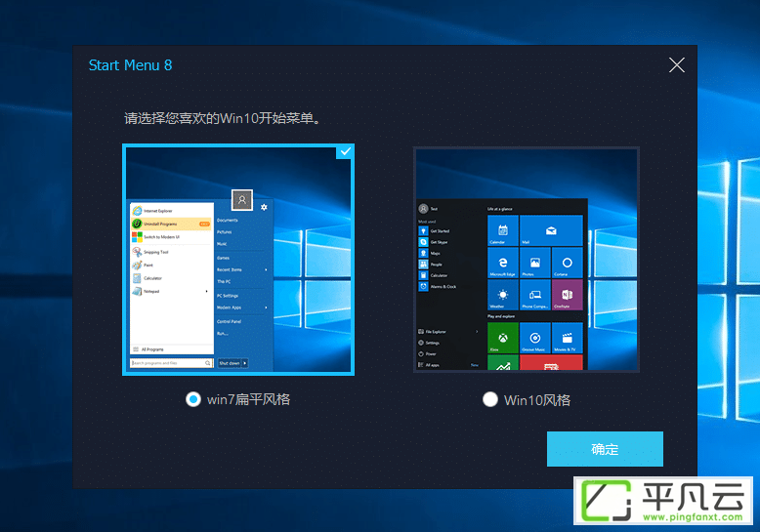Viewport: 760px width, 532px height.
Task: Click the OneNote purple tile in preview
Action: pos(568,295)
